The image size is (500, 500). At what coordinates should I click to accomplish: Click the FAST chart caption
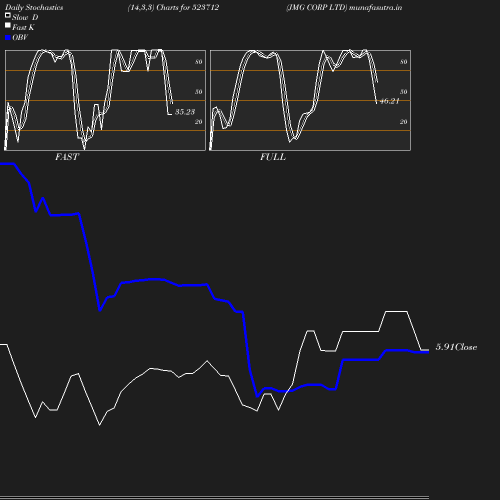coord(67,157)
